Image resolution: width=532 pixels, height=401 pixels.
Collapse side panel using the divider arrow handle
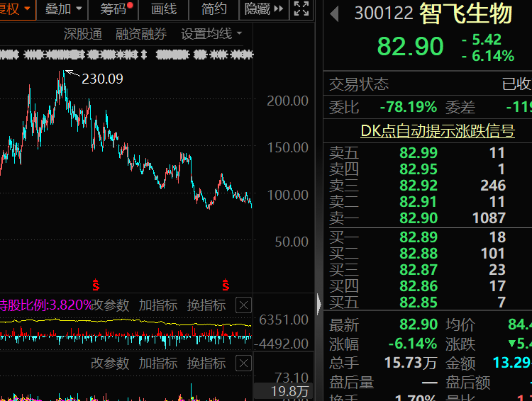click(318, 305)
